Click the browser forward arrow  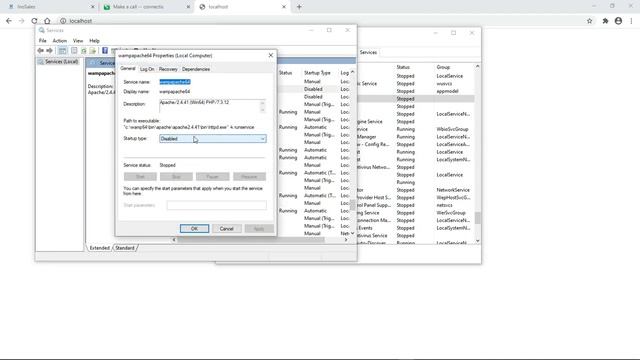pyautogui.click(x=22, y=21)
